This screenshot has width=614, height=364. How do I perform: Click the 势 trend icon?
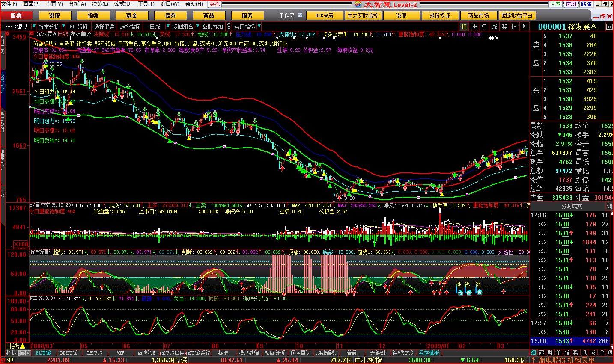tap(576, 353)
